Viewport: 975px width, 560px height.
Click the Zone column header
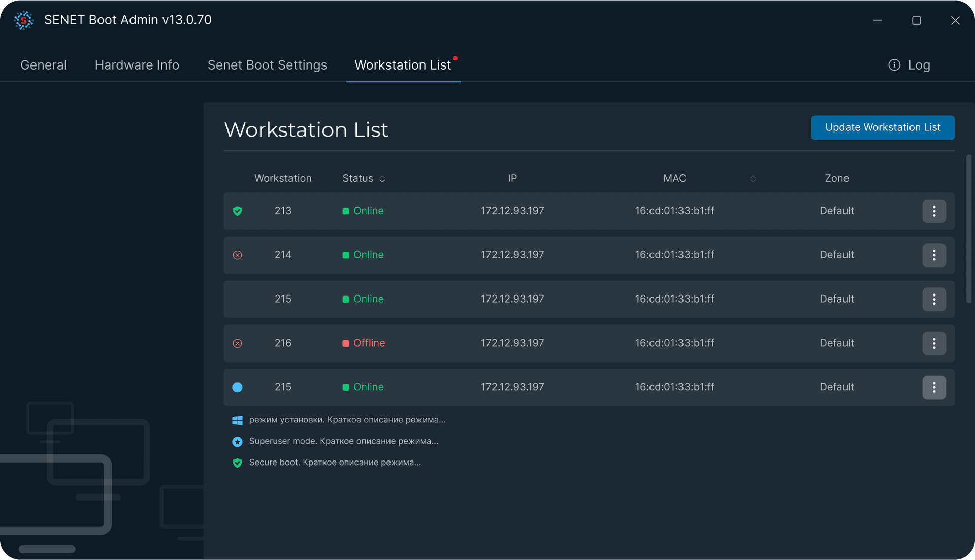[x=837, y=178]
